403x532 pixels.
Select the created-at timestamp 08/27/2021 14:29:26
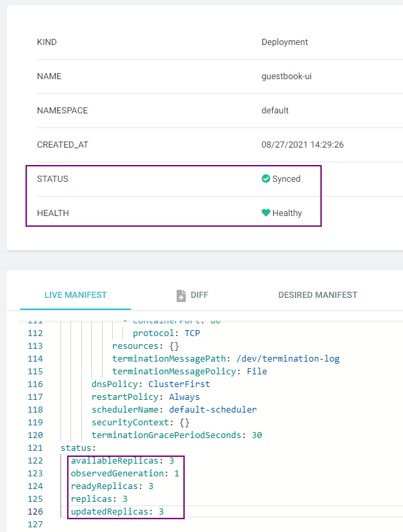tap(302, 145)
